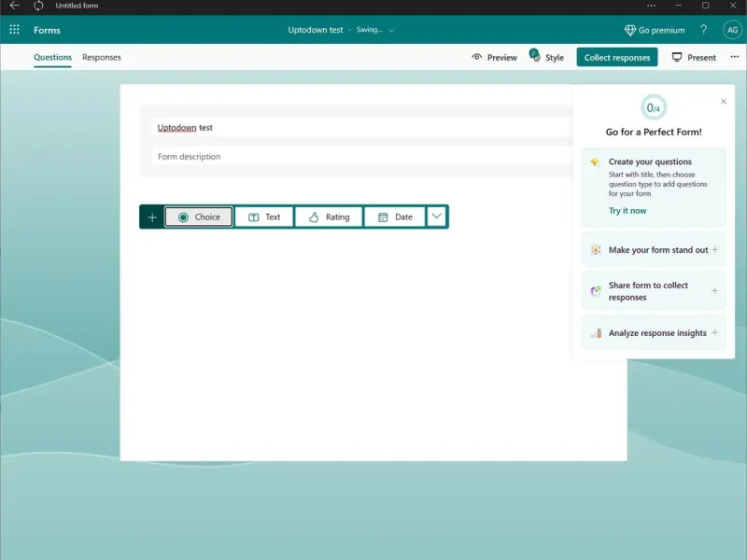Image resolution: width=747 pixels, height=560 pixels.
Task: Click the Create your questions sparkle icon
Action: (x=595, y=162)
